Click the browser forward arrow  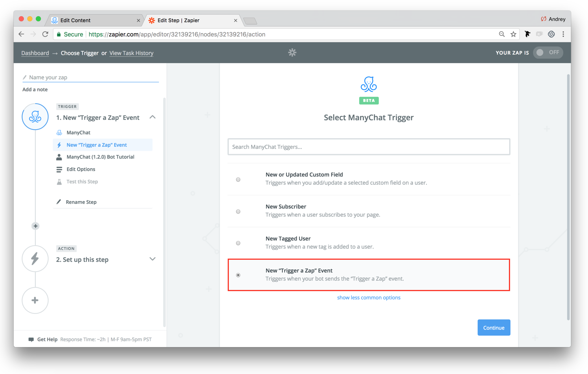click(x=33, y=34)
